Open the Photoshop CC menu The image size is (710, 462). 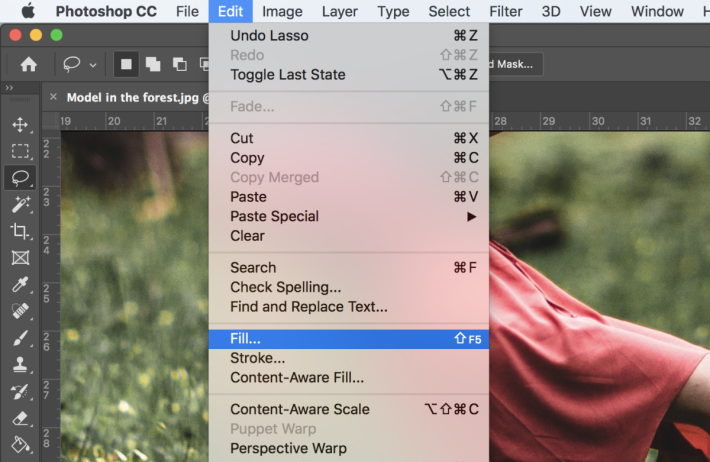[106, 11]
